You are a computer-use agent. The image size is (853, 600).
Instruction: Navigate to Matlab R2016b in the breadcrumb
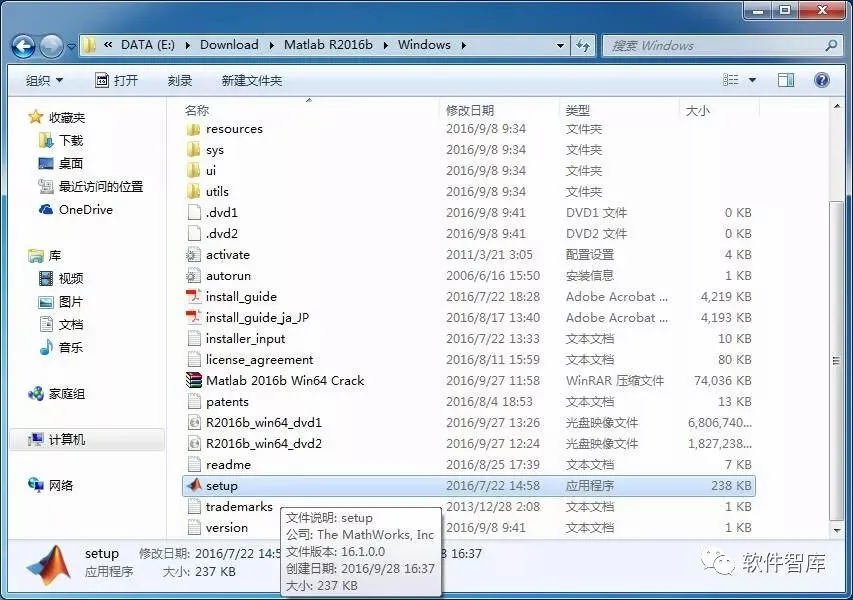point(328,45)
